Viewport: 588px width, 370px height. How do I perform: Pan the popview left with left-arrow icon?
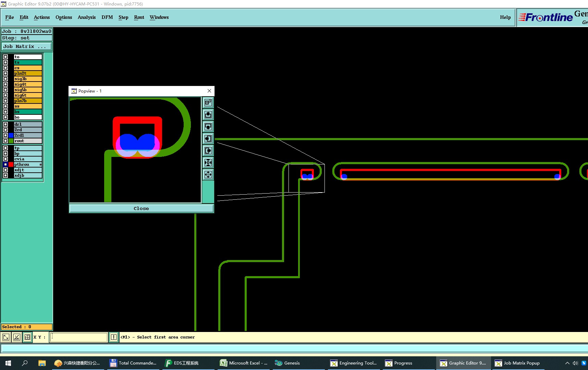[x=208, y=138]
